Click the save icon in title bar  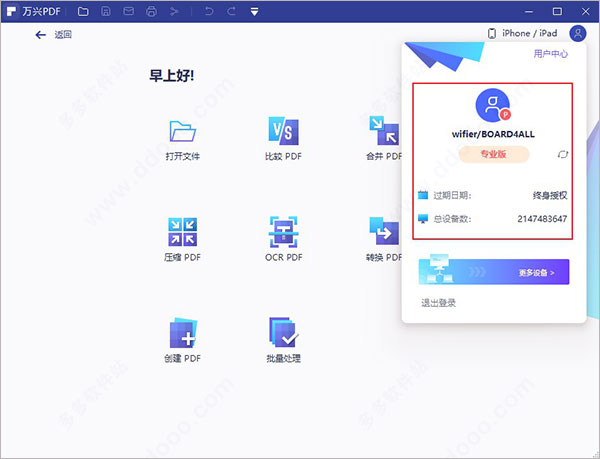[106, 11]
